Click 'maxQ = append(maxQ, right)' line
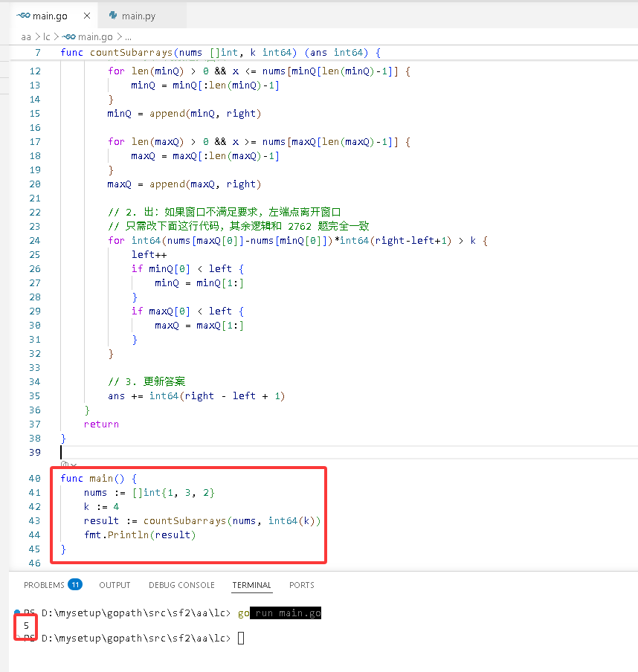 [184, 184]
